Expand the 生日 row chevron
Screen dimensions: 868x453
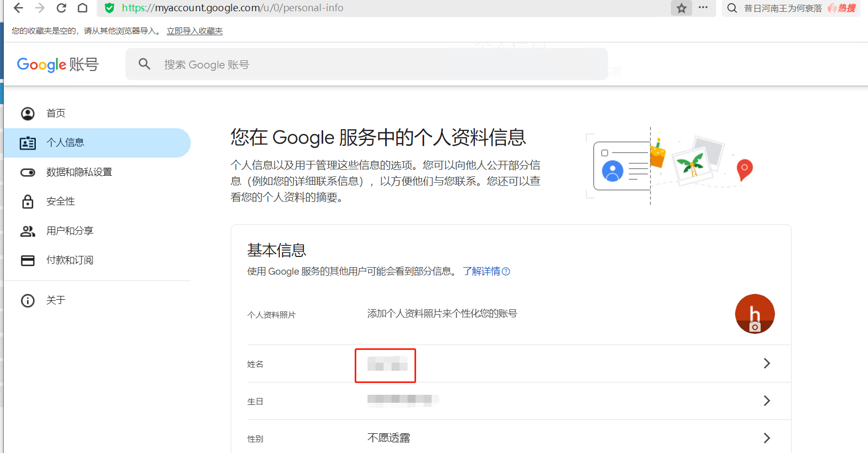[767, 401]
